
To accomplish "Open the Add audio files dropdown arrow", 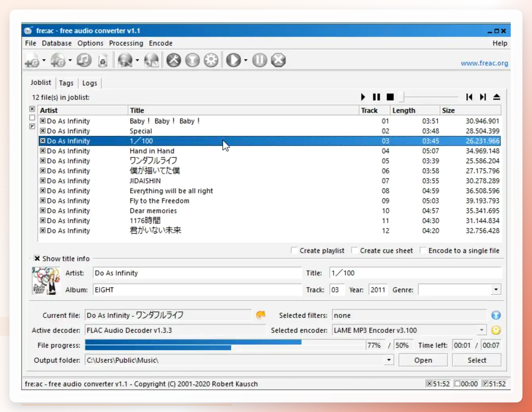I will pyautogui.click(x=44, y=60).
